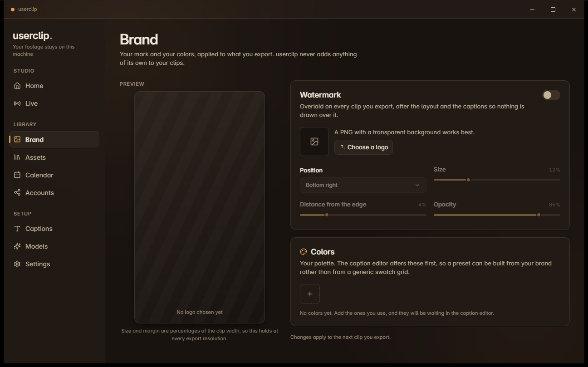Viewport: 588px width, 367px height.
Task: Click the chevron arrow in Position dropdown
Action: click(x=417, y=185)
